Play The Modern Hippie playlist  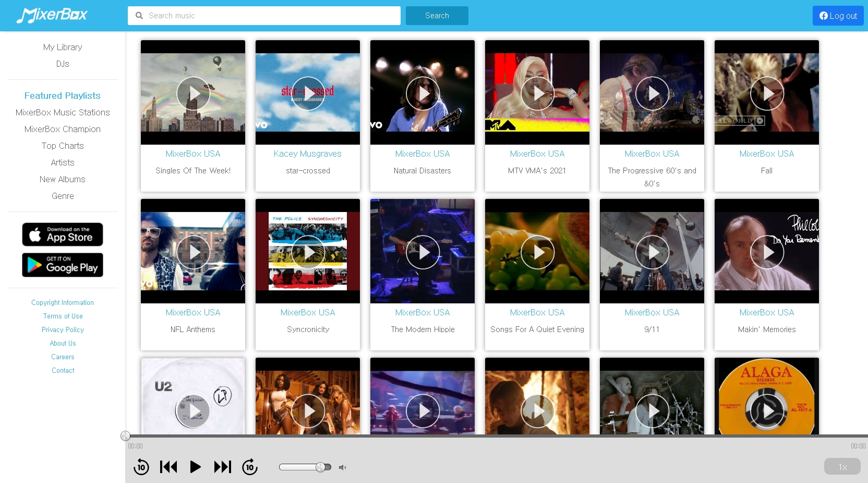[x=423, y=252]
